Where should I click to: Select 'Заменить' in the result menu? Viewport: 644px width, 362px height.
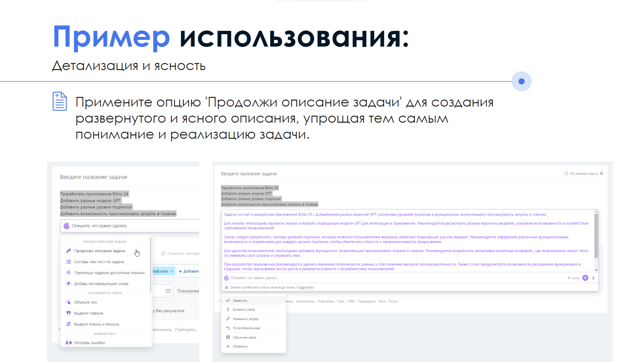pos(240,301)
